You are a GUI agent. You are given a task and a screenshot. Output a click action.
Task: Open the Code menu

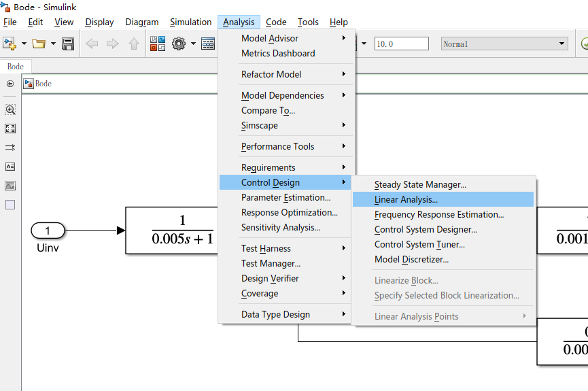[x=276, y=22]
